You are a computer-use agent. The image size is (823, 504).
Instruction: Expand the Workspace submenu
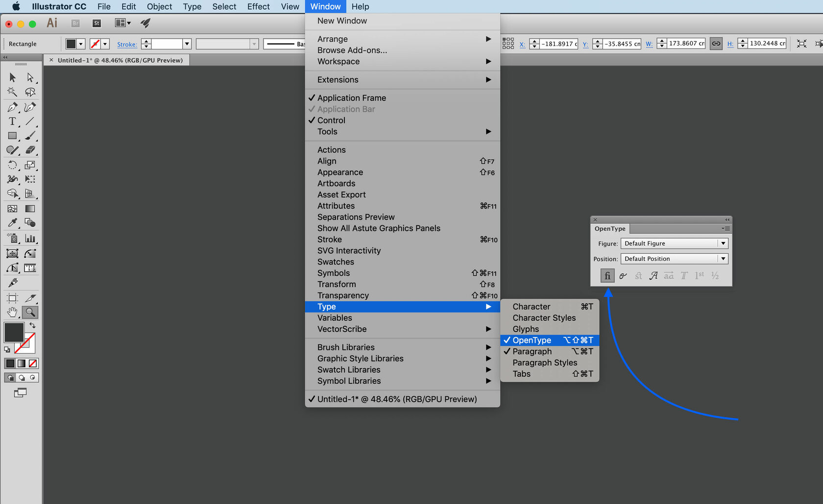click(x=403, y=62)
